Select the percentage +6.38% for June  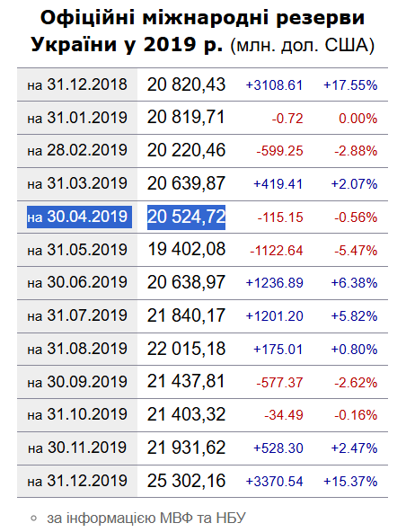354,282
